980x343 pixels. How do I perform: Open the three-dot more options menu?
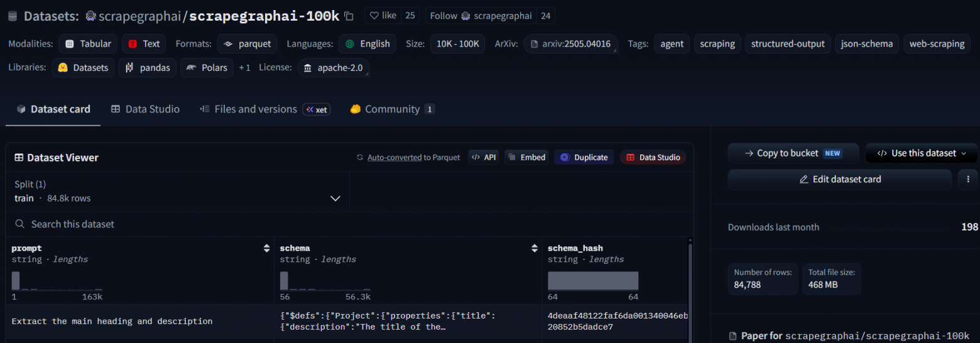(967, 179)
